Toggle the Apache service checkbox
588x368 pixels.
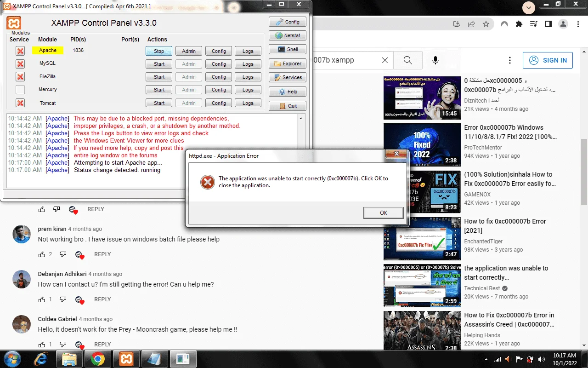tap(20, 51)
